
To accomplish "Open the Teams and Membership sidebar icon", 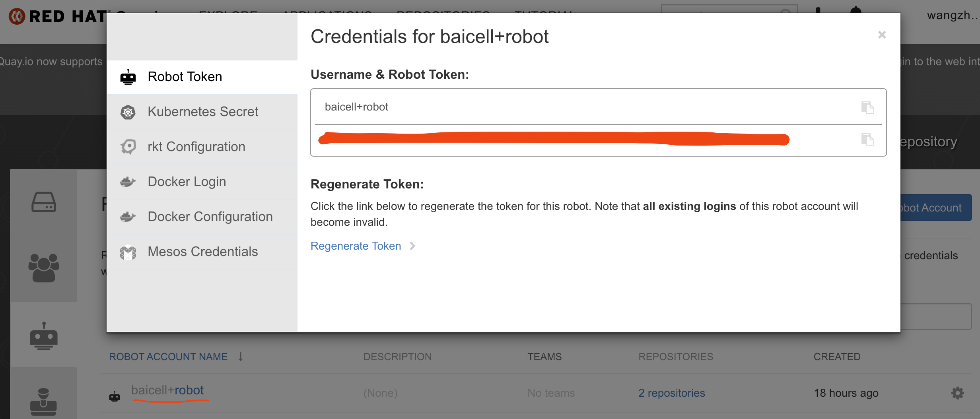I will coord(44,268).
